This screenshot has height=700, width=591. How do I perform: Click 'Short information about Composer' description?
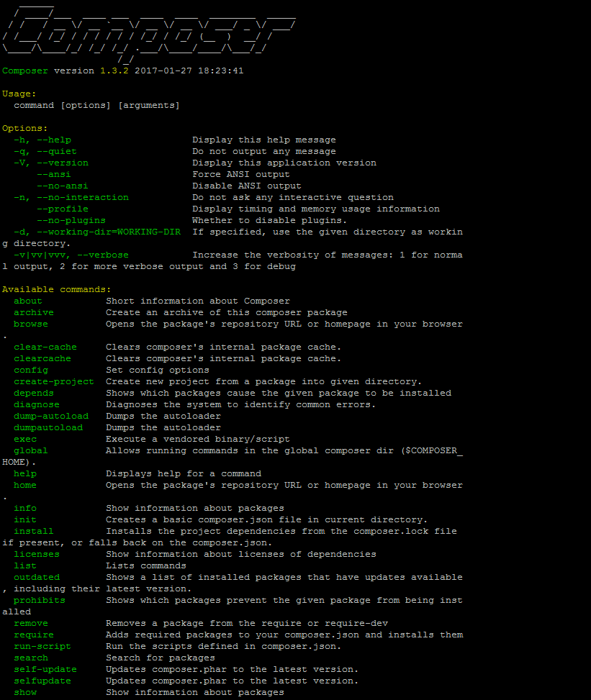coord(198,301)
